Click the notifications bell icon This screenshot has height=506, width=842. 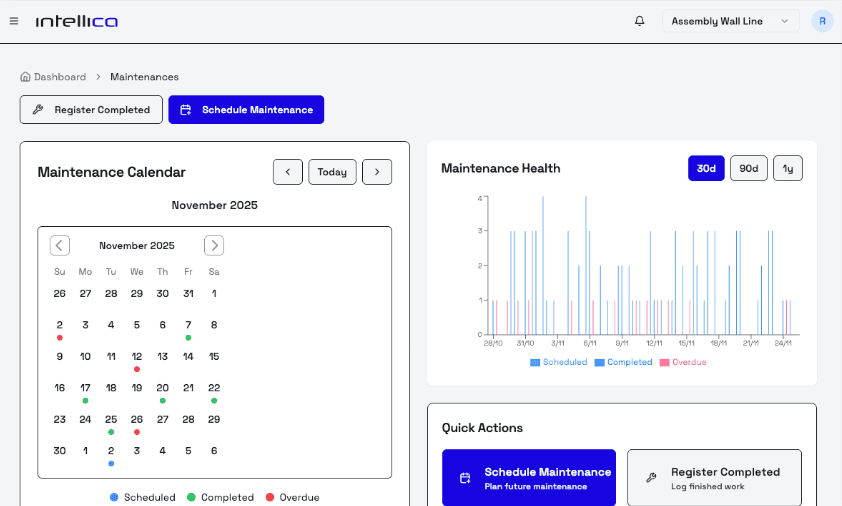640,21
